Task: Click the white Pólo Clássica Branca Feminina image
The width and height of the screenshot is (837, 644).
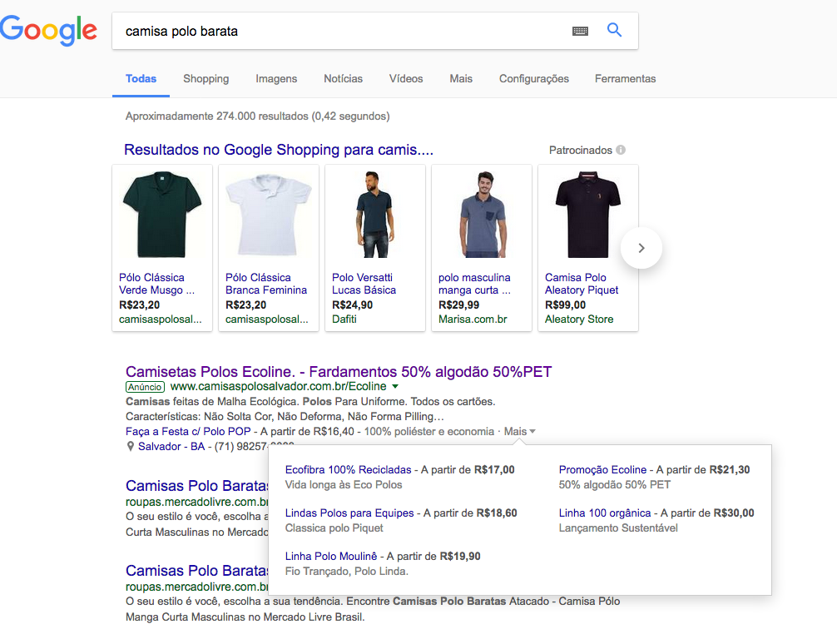Action: tap(269, 215)
